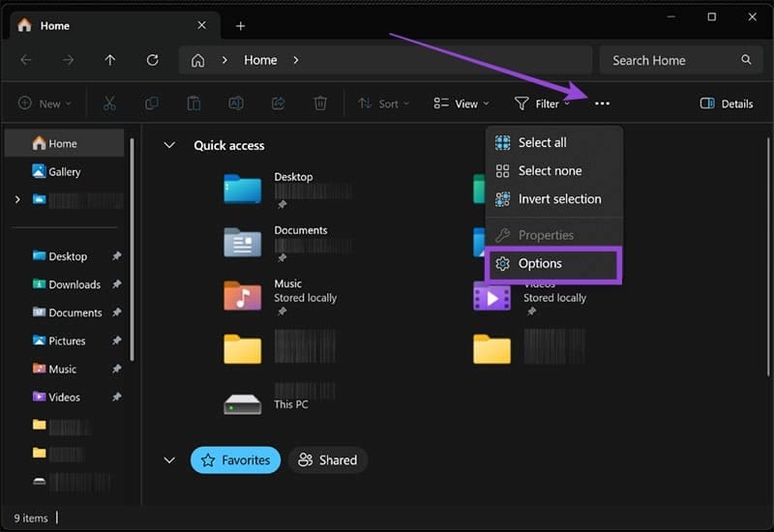Click the Delete trash can icon
774x532 pixels.
[320, 103]
